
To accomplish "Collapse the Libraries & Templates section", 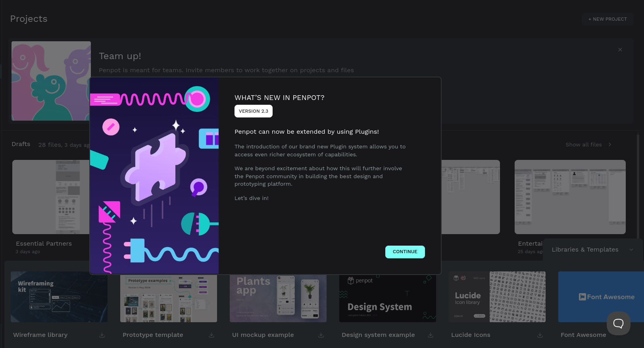I will [631, 250].
